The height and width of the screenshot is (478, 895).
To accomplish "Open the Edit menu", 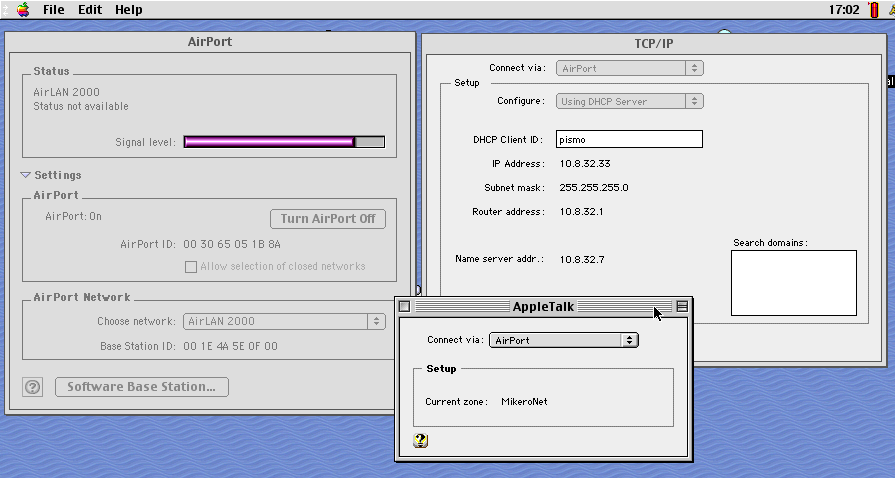I will pyautogui.click(x=90, y=10).
